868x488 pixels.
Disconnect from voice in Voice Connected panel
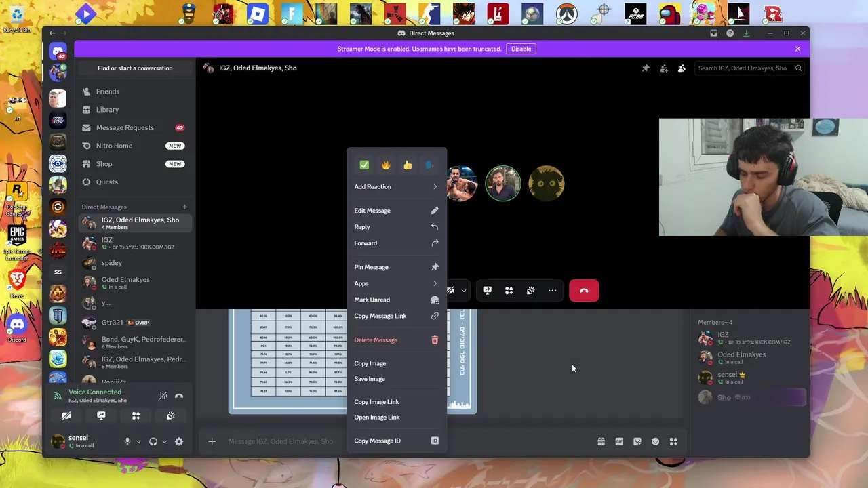(179, 396)
